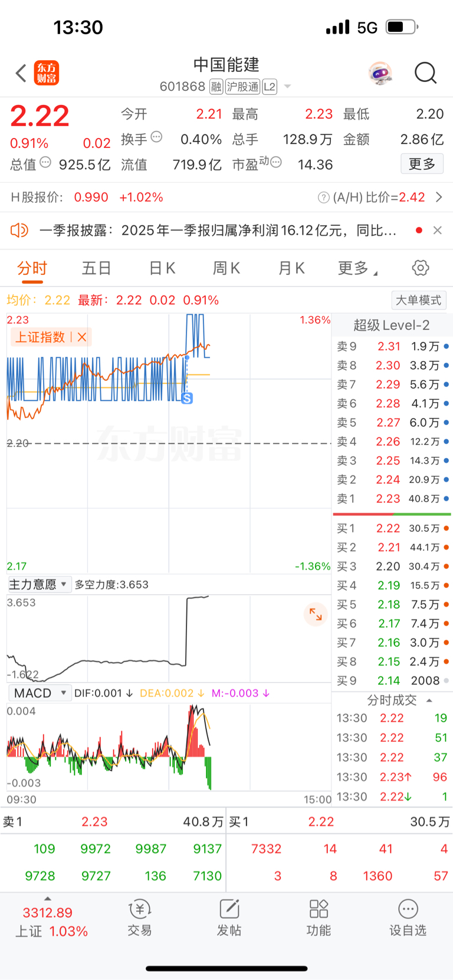Open the quarterly report announcement text
This screenshot has height=980, width=453.
tap(218, 231)
